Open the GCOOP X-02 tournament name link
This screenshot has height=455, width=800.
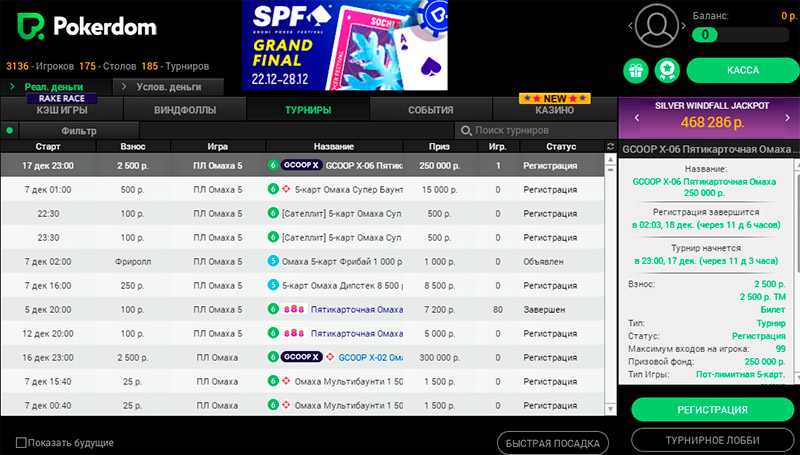370,357
